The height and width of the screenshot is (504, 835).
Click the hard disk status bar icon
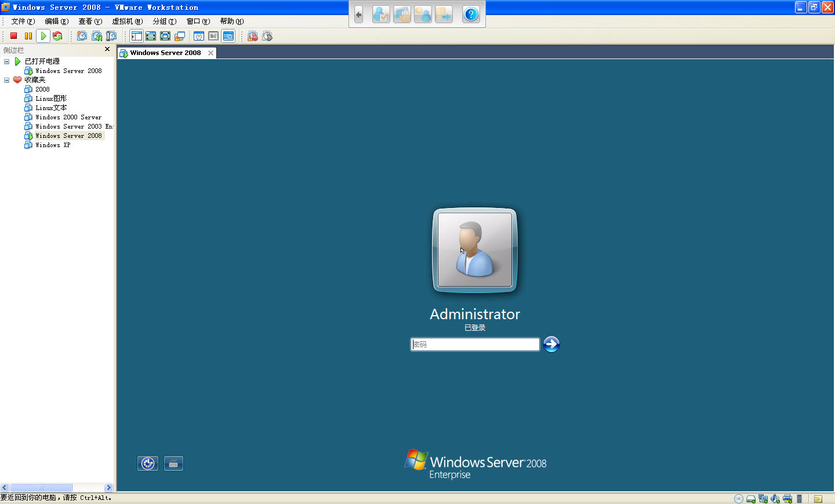coord(751,499)
